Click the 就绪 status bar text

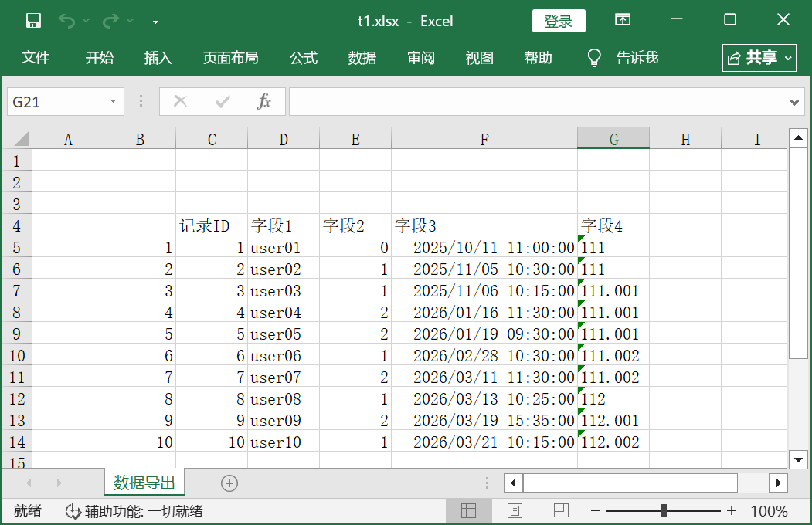(28, 511)
